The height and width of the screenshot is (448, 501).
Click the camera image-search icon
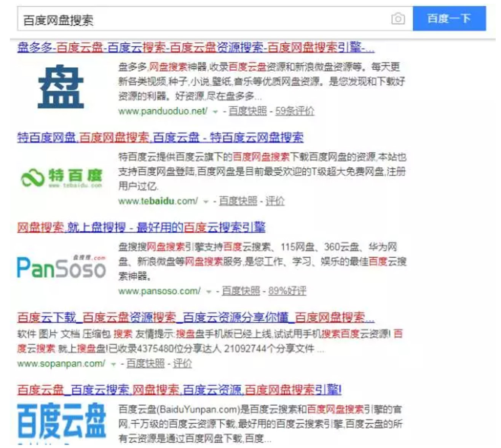click(x=398, y=18)
